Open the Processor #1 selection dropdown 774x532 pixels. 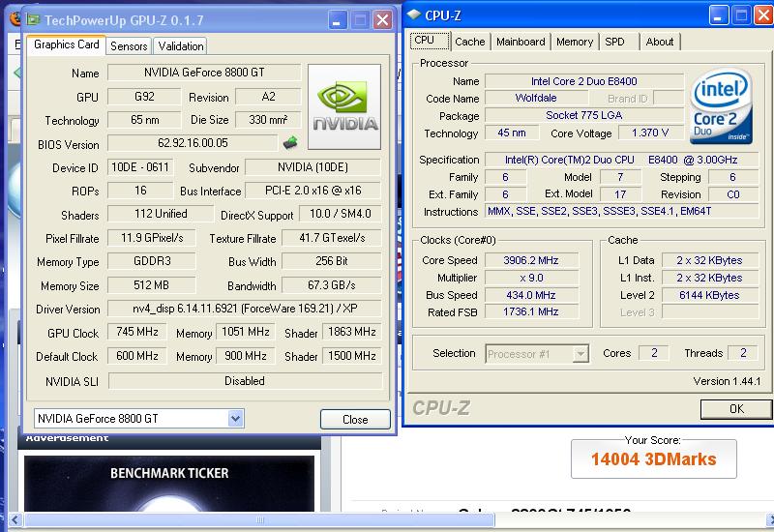pyautogui.click(x=581, y=354)
